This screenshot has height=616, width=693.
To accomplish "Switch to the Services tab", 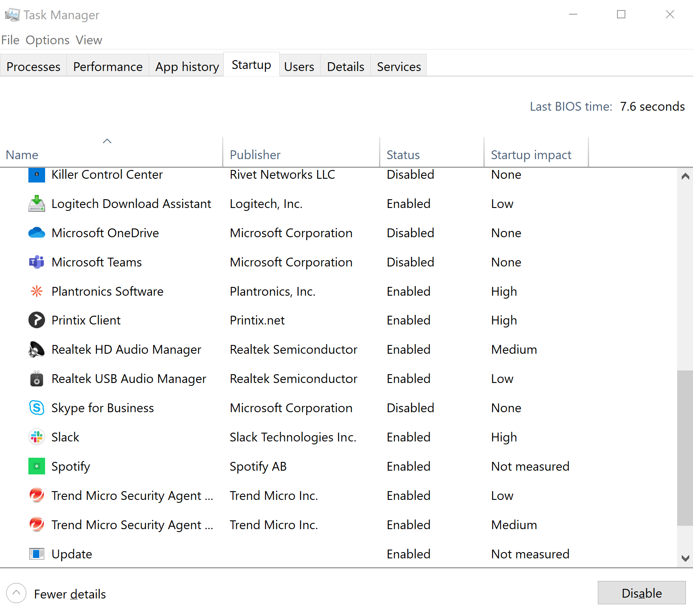I will pyautogui.click(x=399, y=66).
